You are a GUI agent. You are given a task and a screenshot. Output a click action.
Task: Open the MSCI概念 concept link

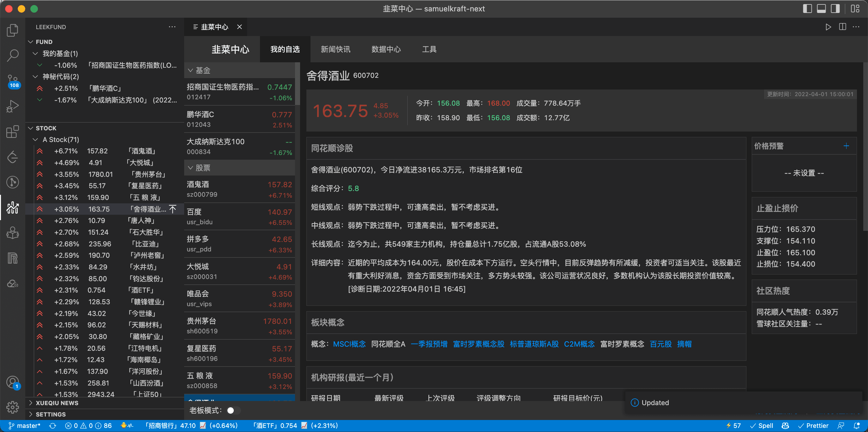[x=349, y=344]
